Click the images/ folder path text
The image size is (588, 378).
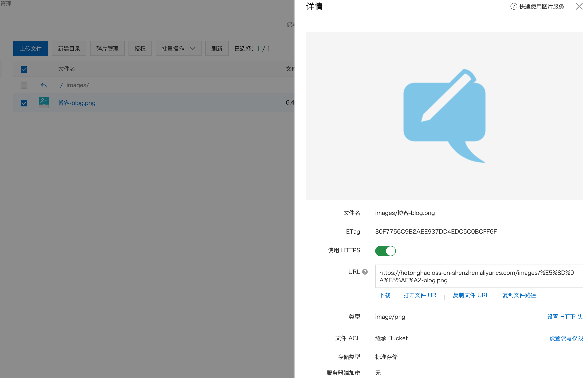point(77,85)
